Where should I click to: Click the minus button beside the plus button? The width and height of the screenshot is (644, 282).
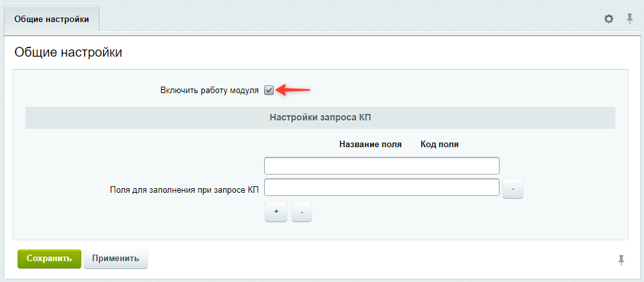point(302,212)
